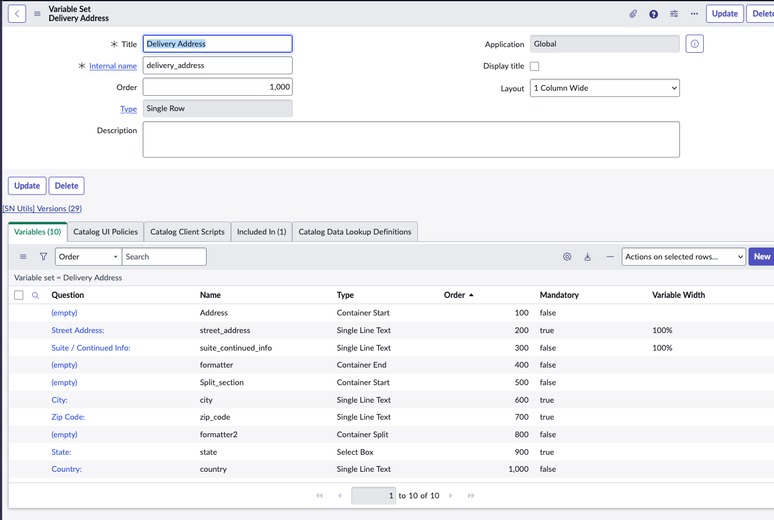This screenshot has height=520, width=774.
Task: Click the back arrow button in the header
Action: click(17, 14)
